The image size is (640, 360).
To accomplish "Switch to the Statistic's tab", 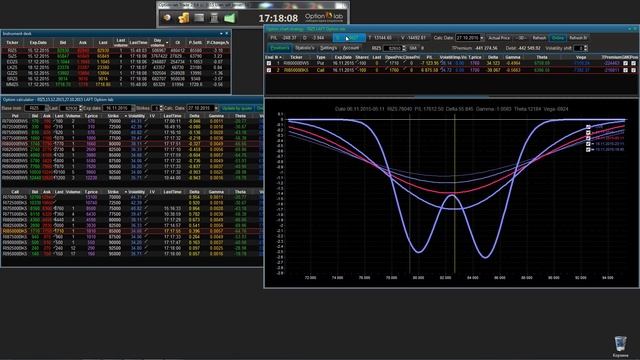I will 304,48.
